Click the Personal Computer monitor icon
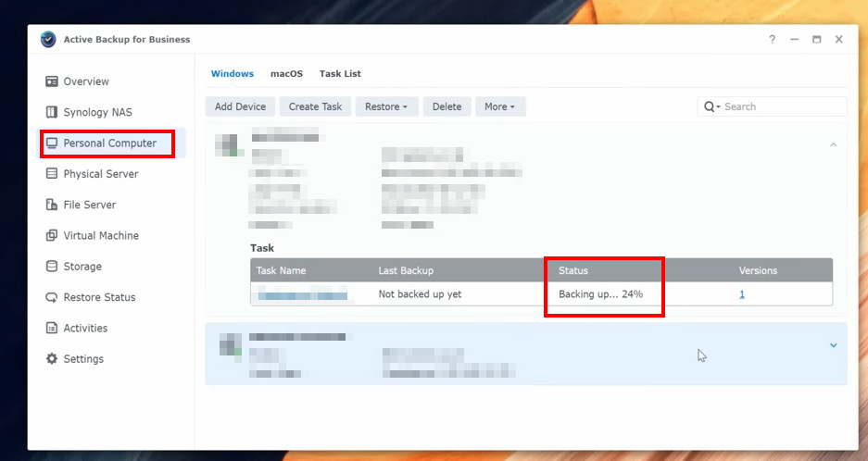Image resolution: width=868 pixels, height=461 pixels. point(52,143)
